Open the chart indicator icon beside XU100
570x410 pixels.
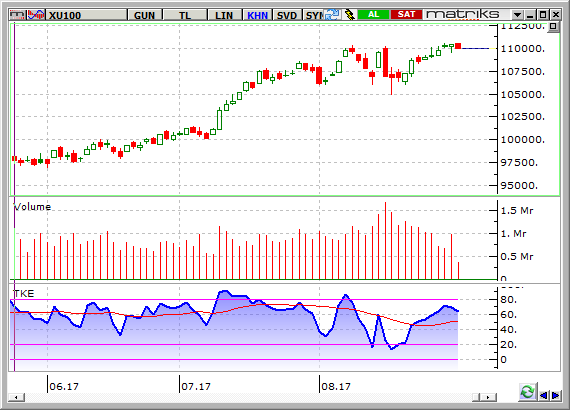(x=36, y=15)
